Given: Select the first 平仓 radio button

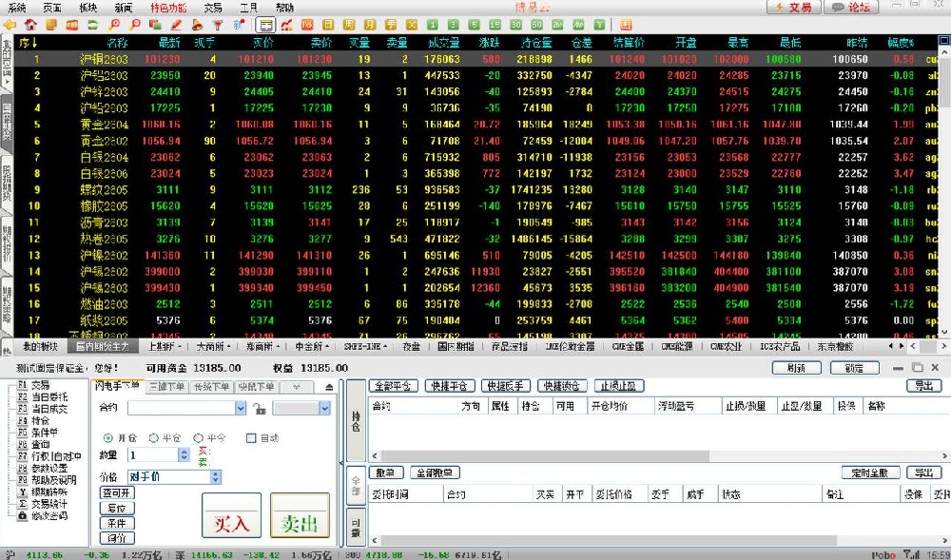Looking at the screenshot, I should (153, 438).
